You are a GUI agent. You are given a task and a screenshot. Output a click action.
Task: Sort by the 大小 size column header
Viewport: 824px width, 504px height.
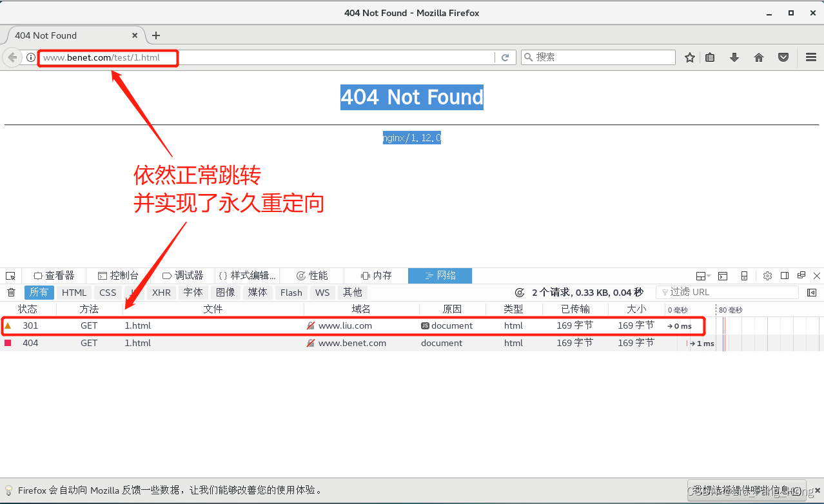pyautogui.click(x=636, y=309)
